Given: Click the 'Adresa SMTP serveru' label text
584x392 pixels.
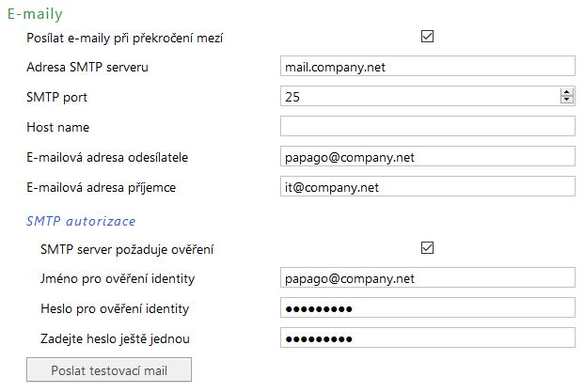Looking at the screenshot, I should point(87,67).
